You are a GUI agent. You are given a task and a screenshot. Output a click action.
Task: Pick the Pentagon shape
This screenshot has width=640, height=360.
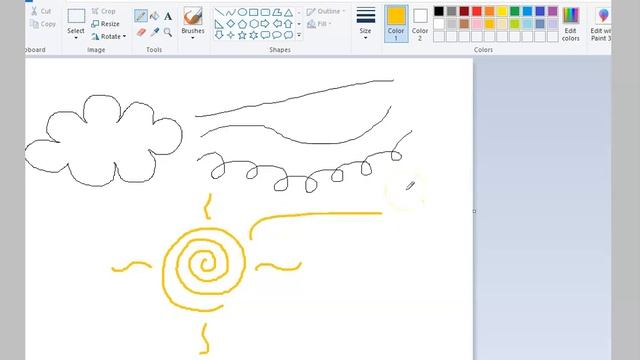[242, 24]
